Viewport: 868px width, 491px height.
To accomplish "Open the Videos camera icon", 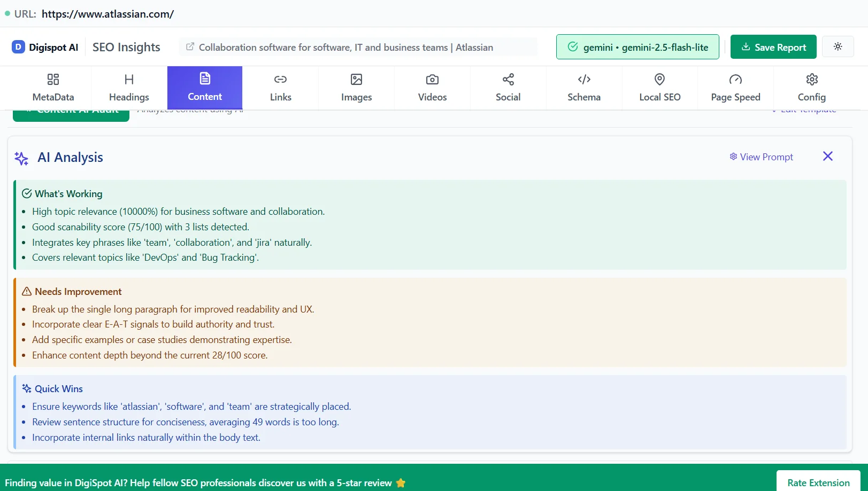I will pyautogui.click(x=432, y=79).
